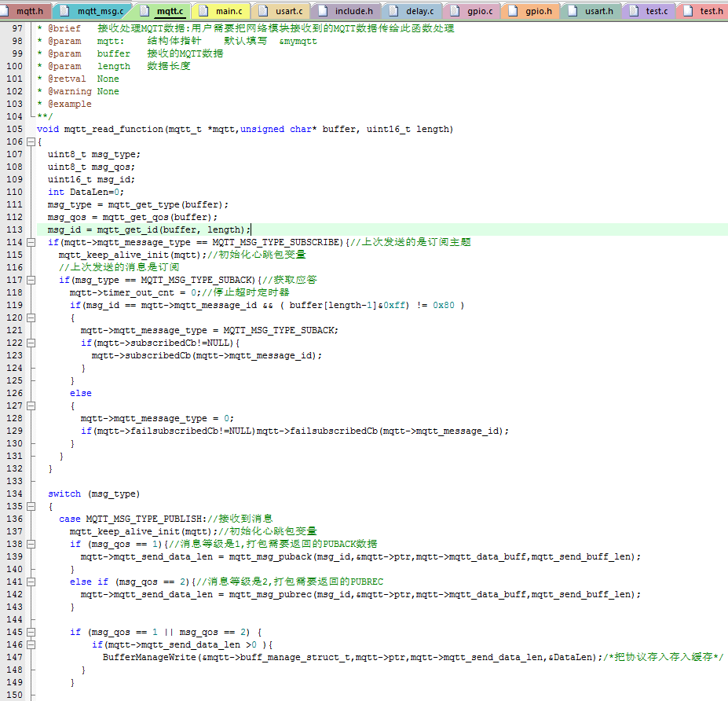The height and width of the screenshot is (701, 728).
Task: Select the mqtt.c tab
Action: (x=162, y=11)
